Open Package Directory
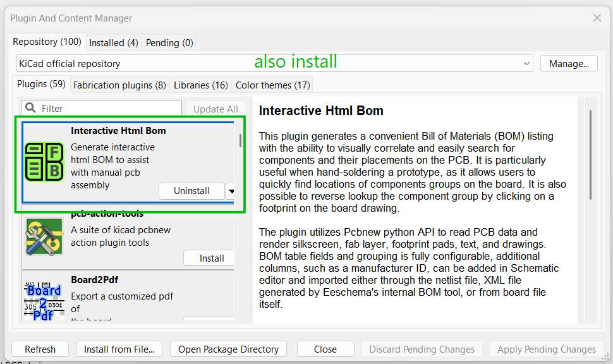The width and height of the screenshot is (613, 364). [x=228, y=349]
